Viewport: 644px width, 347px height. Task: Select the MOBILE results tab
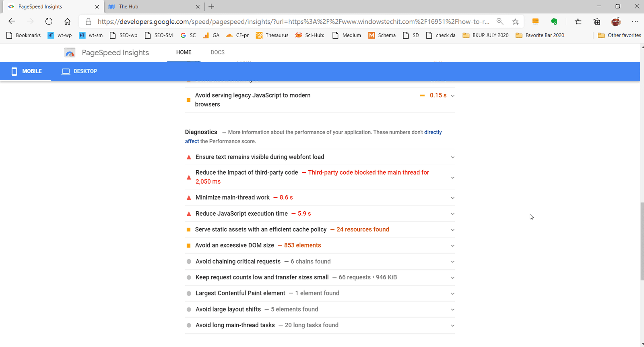pos(27,71)
